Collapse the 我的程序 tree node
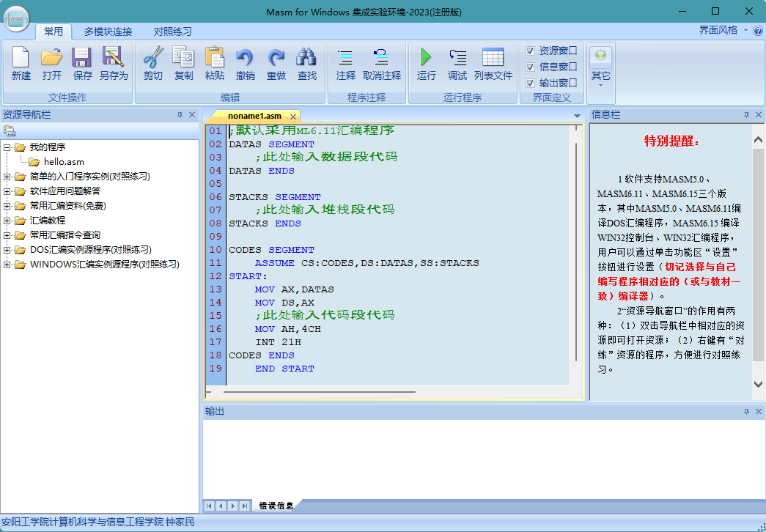The image size is (766, 532). pos(7,147)
